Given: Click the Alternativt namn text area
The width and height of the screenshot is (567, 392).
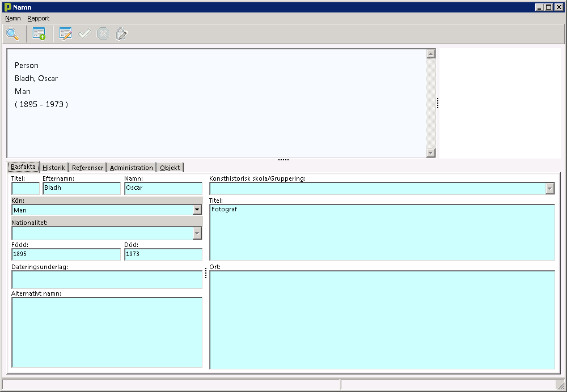Looking at the screenshot, I should coord(107,333).
